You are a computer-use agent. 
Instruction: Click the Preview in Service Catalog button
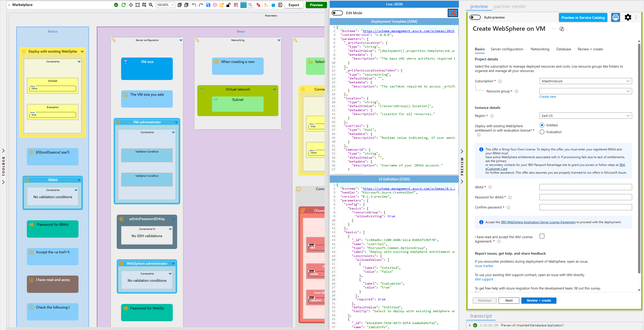click(x=583, y=18)
